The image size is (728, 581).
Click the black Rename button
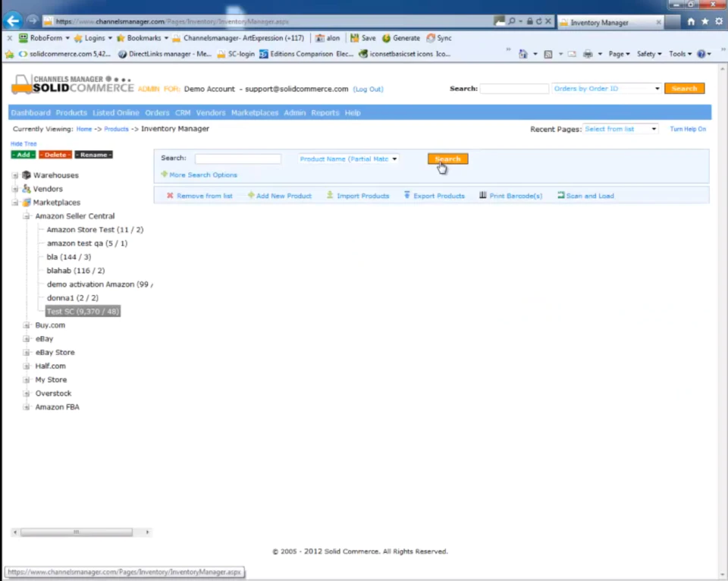click(x=94, y=155)
